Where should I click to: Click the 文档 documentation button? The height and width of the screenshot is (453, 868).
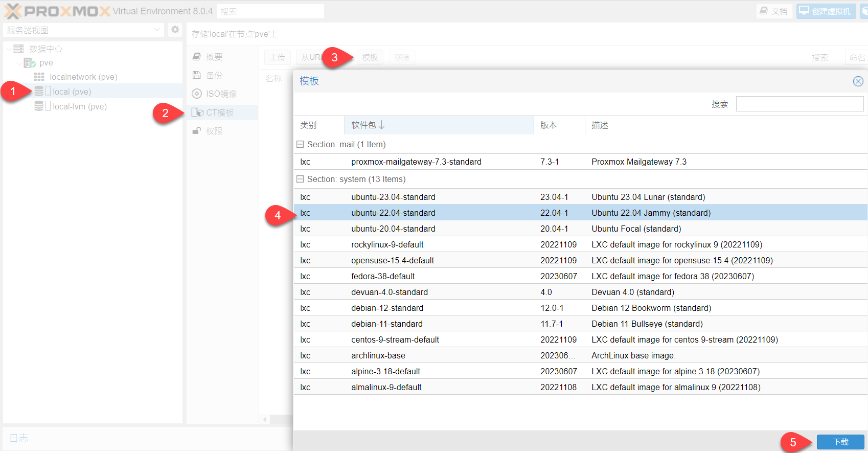click(x=774, y=11)
